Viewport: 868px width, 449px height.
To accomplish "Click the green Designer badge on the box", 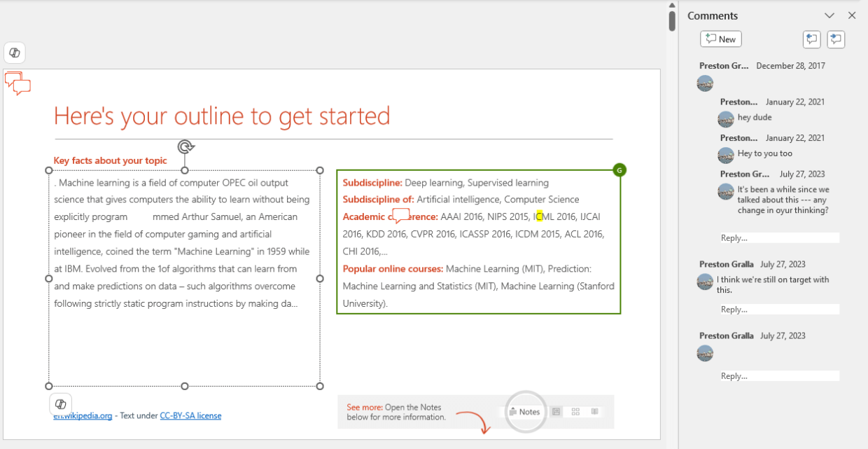I will coord(619,170).
